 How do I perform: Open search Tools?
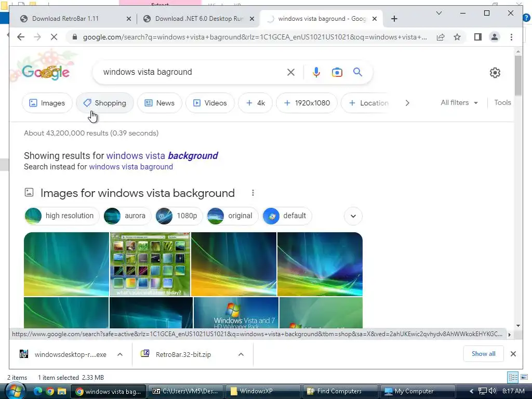pos(502,102)
